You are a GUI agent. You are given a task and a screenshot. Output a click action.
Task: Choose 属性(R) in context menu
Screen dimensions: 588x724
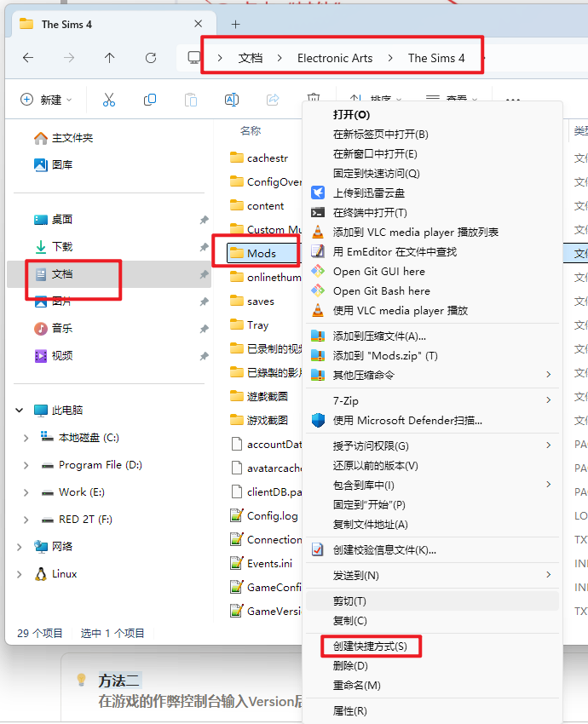click(x=349, y=711)
